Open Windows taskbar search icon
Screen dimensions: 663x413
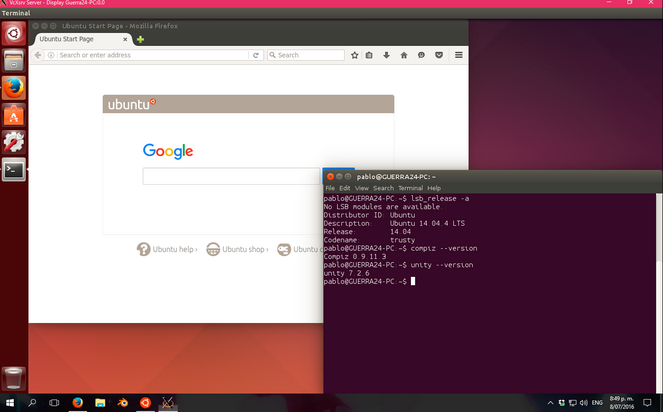pyautogui.click(x=32, y=403)
